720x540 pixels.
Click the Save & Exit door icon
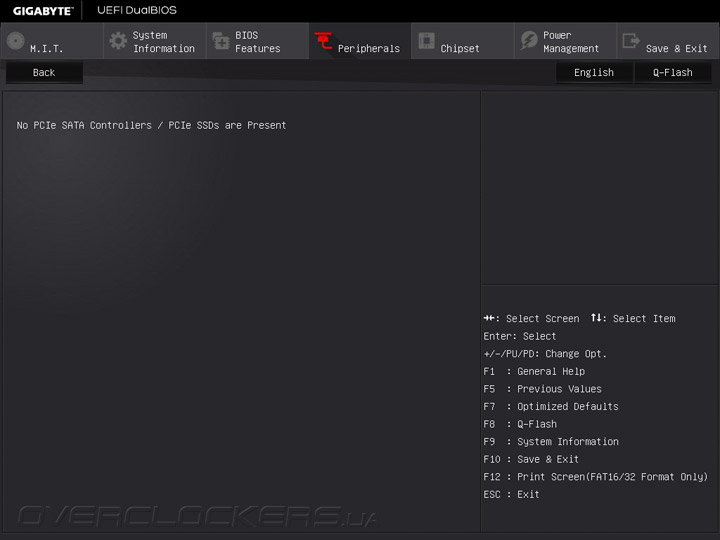coord(631,40)
